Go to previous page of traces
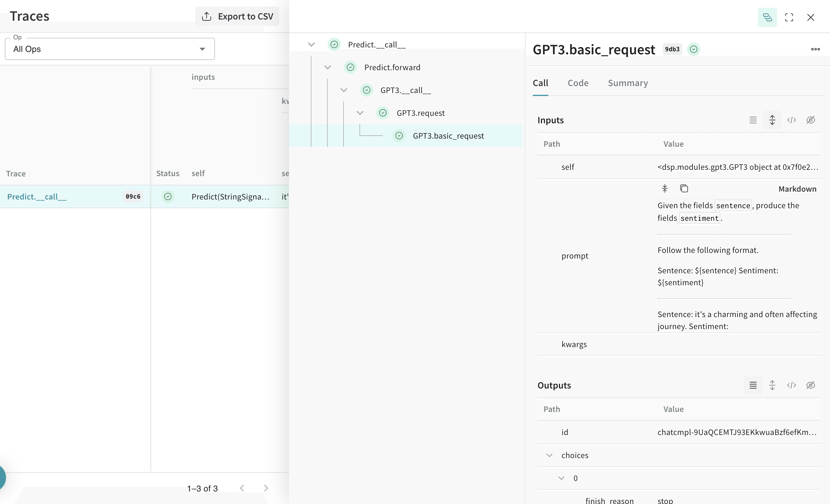The height and width of the screenshot is (504, 830). tap(242, 488)
